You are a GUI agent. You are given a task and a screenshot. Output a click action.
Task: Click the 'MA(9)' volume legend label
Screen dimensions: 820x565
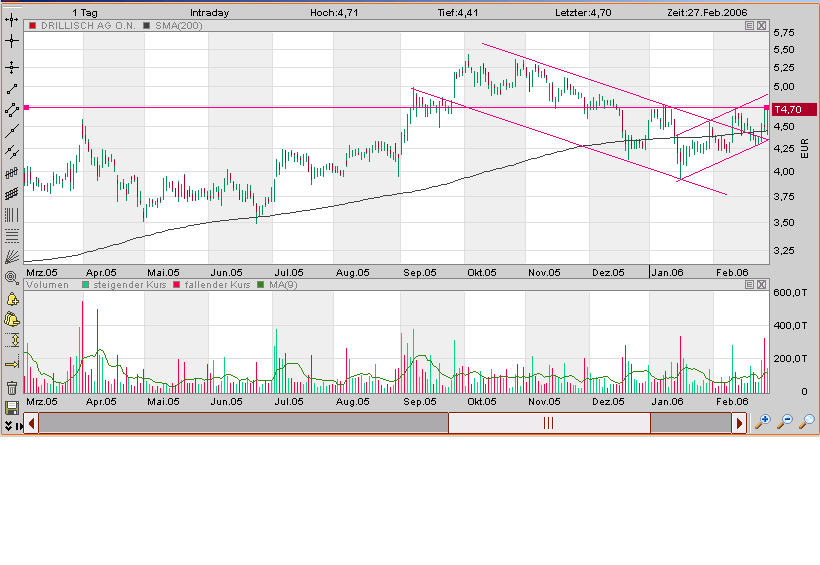(x=283, y=285)
